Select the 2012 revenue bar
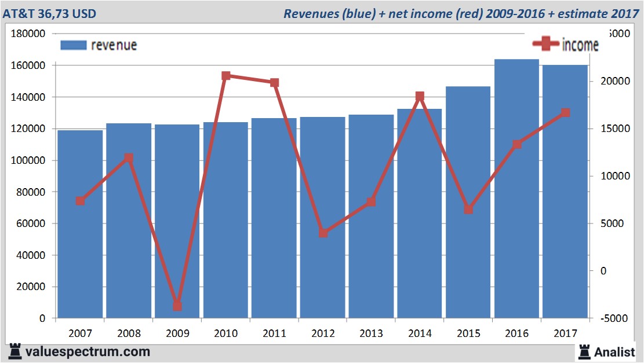Image resolution: width=644 pixels, height=363 pixels. (322, 218)
